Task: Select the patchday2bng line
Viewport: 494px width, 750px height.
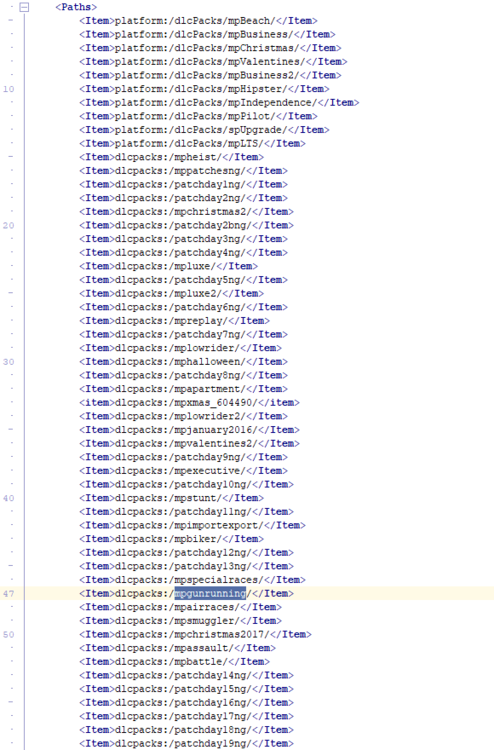Action: click(187, 225)
